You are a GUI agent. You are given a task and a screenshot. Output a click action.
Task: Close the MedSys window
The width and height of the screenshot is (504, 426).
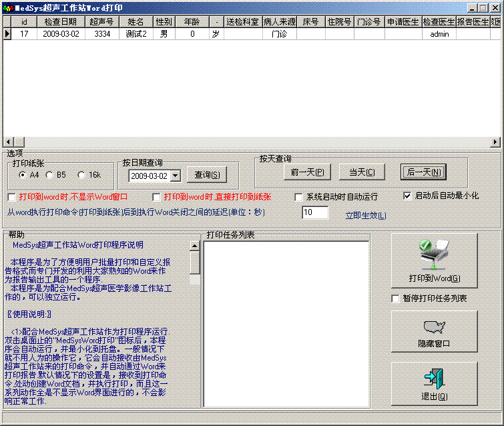[495, 8]
